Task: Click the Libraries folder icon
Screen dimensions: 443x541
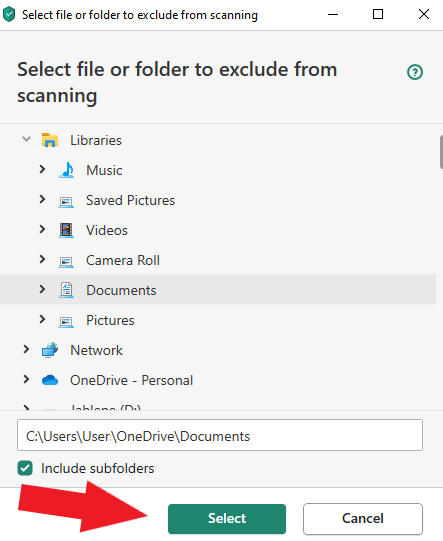Action: tap(50, 140)
